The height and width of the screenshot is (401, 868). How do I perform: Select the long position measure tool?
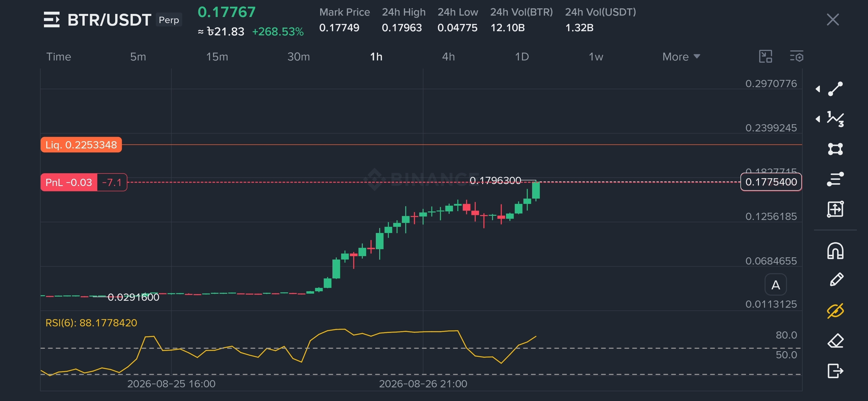coord(835,209)
